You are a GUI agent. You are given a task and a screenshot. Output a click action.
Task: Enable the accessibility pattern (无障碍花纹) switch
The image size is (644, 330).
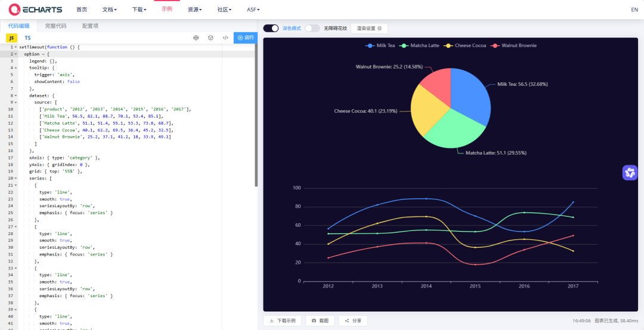[312, 28]
